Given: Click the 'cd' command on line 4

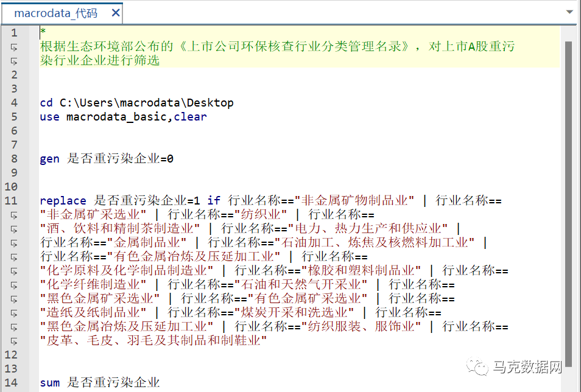Looking at the screenshot, I should (x=46, y=103).
